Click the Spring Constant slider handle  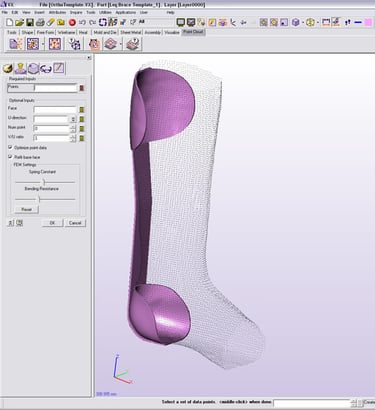[x=44, y=182]
